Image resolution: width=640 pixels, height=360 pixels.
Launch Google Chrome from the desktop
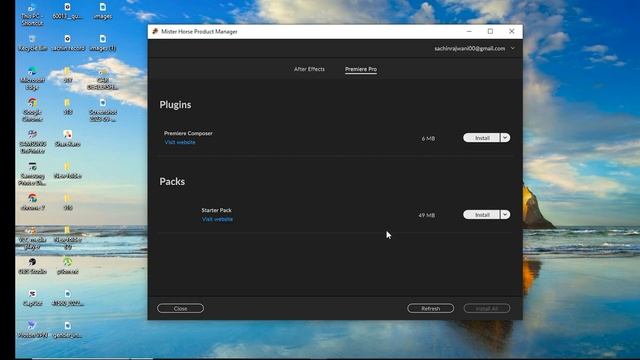32,109
